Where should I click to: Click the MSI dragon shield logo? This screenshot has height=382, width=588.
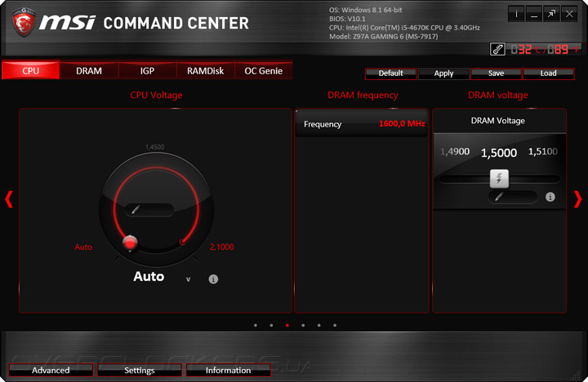coord(24,22)
